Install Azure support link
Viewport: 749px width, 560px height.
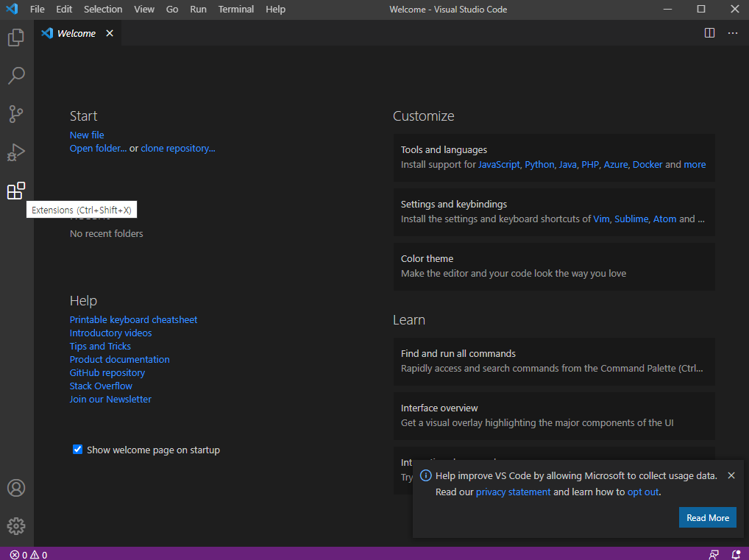616,164
